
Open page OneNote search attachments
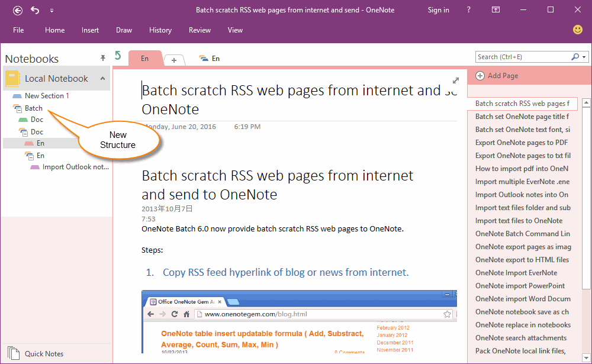[522, 338]
